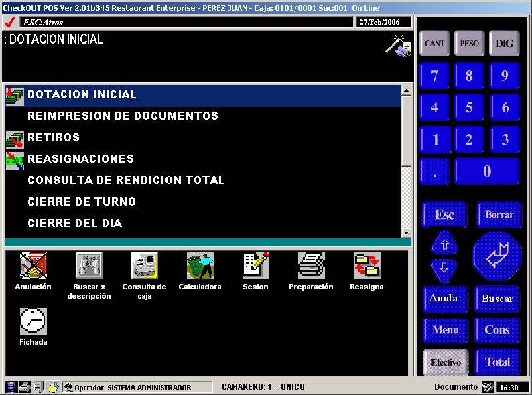Click Operador SISTEMA ADMINISTRADOR status text
Viewport: 532px width, 395px height.
[133, 387]
